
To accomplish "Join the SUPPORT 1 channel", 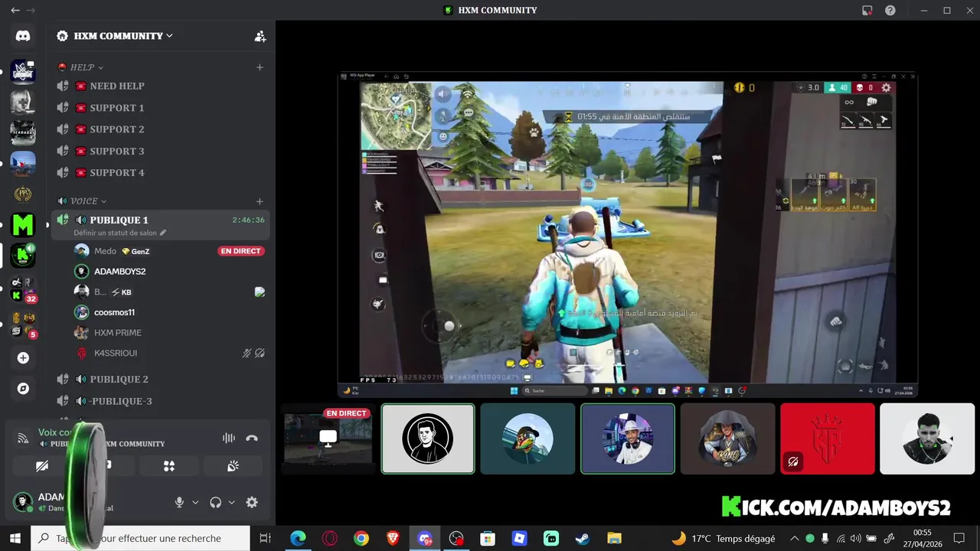I will tap(161, 108).
